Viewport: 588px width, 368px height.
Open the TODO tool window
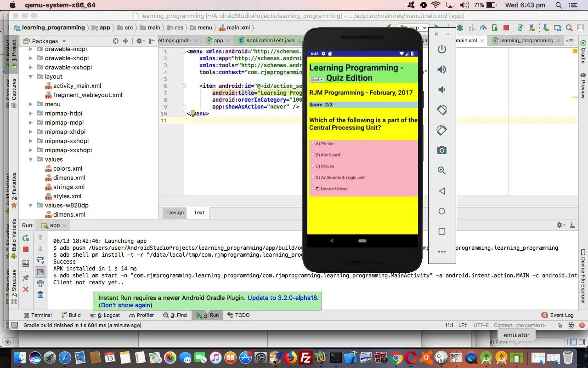(x=238, y=315)
